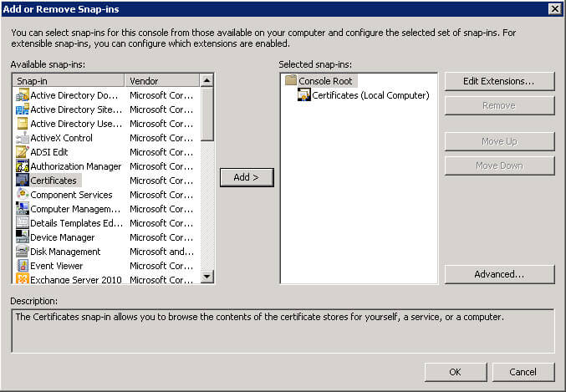This screenshot has width=566, height=392.
Task: Select Certificates (Local Computer) tree entry
Action: (x=370, y=95)
